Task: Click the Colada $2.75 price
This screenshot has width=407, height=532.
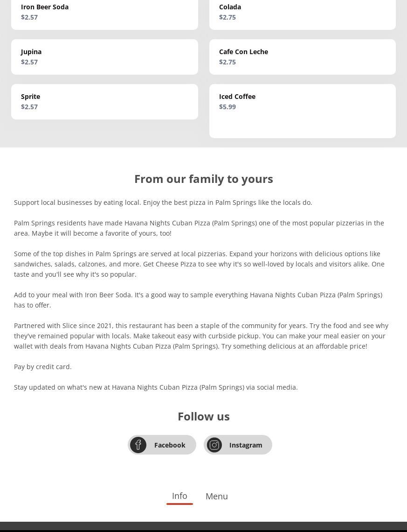Action: point(228,17)
